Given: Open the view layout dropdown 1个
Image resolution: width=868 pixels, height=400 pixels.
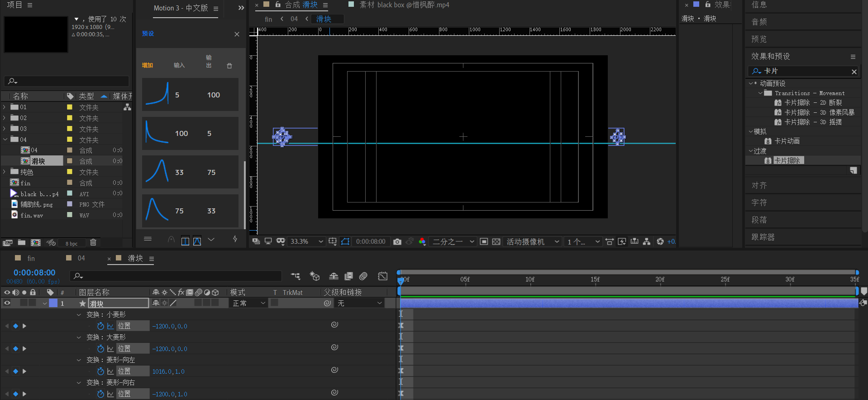Looking at the screenshot, I should tap(583, 241).
